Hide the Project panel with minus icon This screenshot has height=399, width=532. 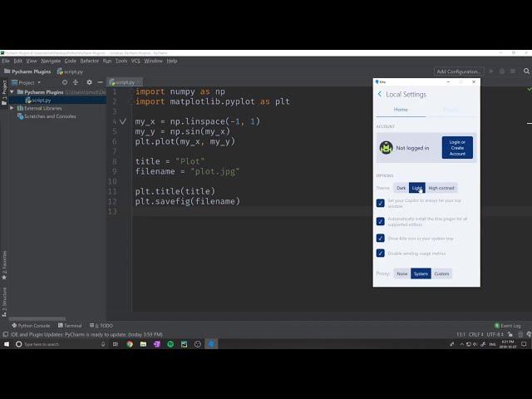pos(100,82)
